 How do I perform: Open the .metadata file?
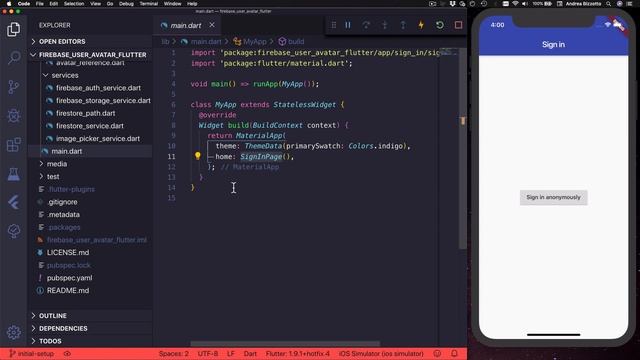(x=63, y=215)
